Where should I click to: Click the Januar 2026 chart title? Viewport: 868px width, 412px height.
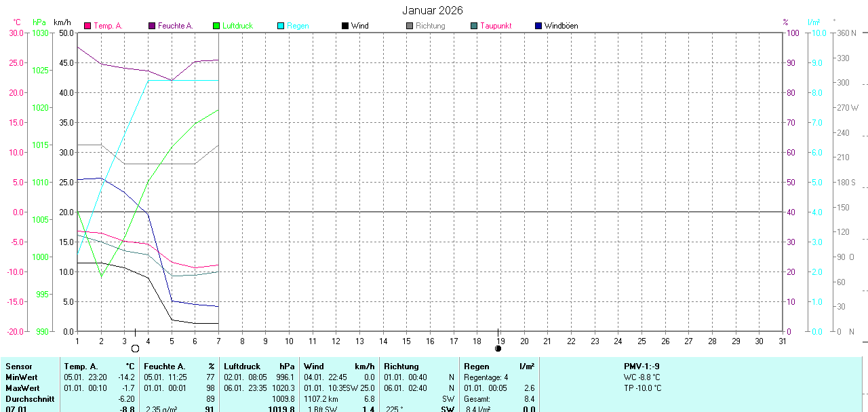click(x=433, y=10)
